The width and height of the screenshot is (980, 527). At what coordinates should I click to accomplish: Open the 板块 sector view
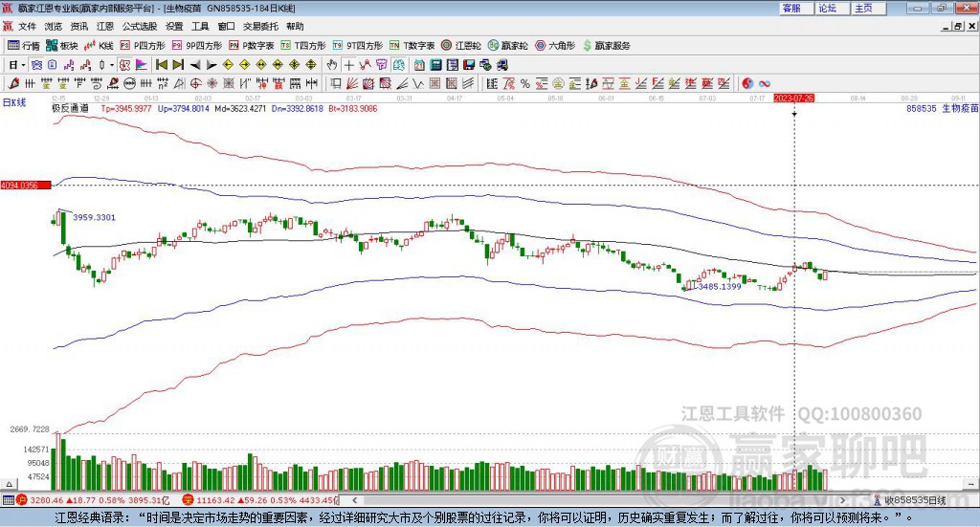click(62, 46)
